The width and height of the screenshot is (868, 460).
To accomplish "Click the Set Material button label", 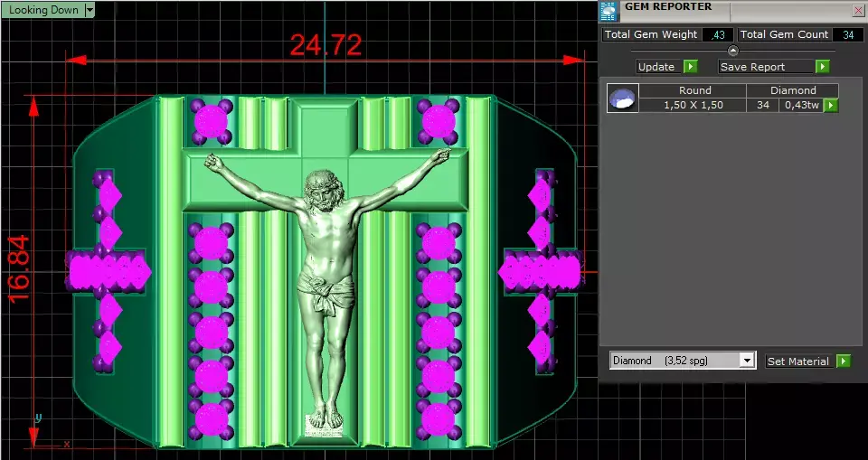I will click(800, 361).
